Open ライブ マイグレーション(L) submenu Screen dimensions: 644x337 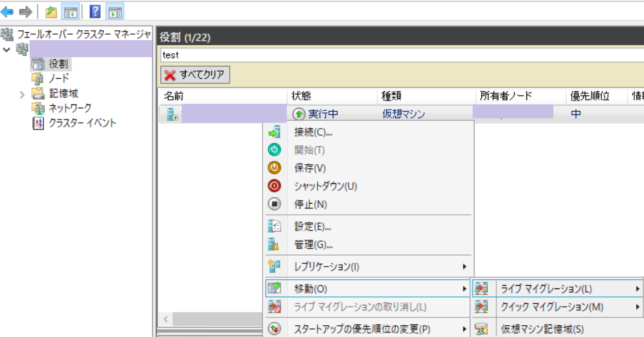[558, 289]
